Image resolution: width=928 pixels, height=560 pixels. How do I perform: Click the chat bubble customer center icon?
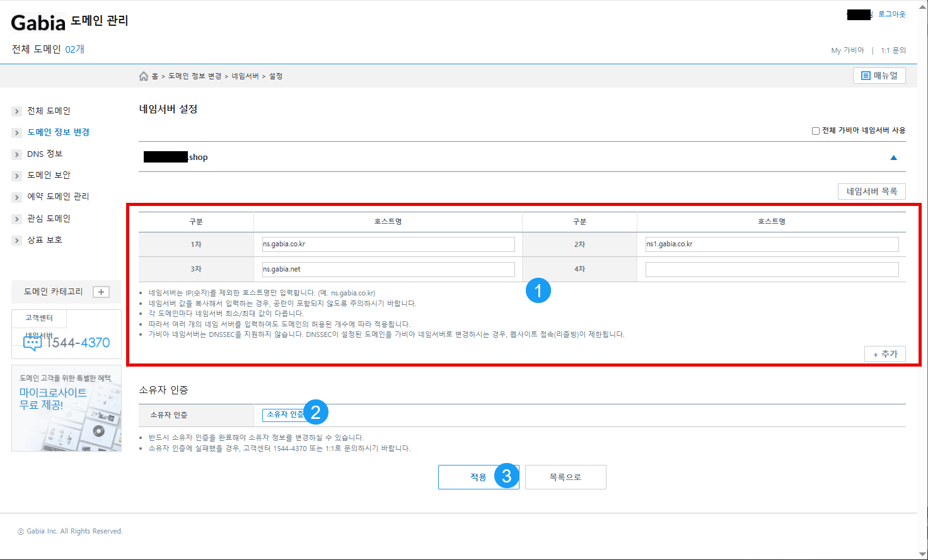tap(32, 343)
